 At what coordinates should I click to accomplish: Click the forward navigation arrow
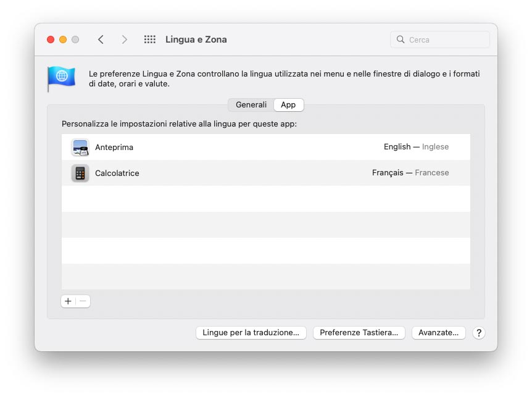point(124,39)
